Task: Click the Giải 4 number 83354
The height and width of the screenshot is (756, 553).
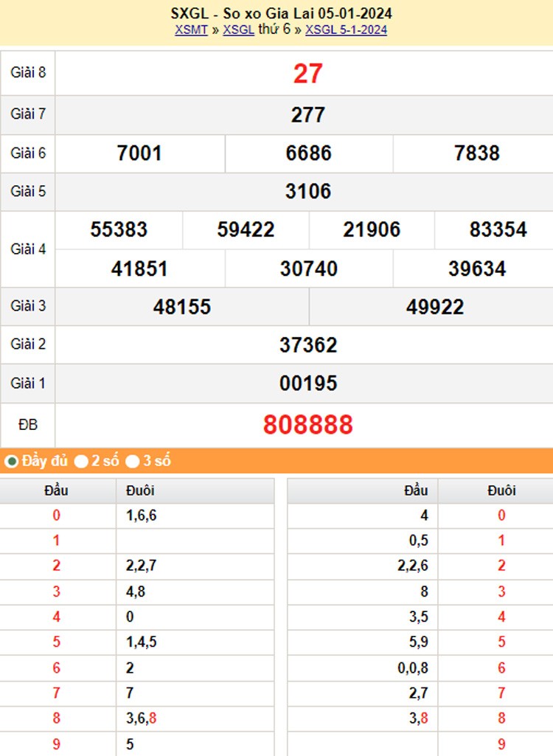Action: [x=498, y=229]
